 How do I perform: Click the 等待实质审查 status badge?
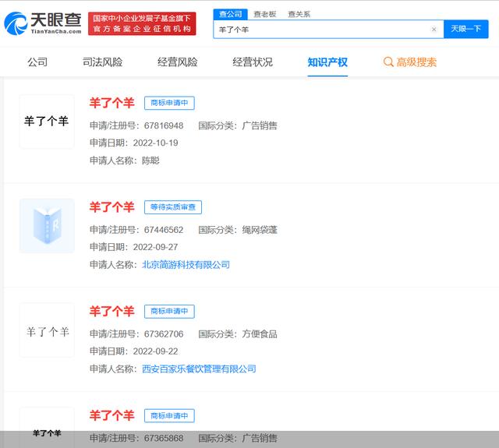click(x=173, y=207)
